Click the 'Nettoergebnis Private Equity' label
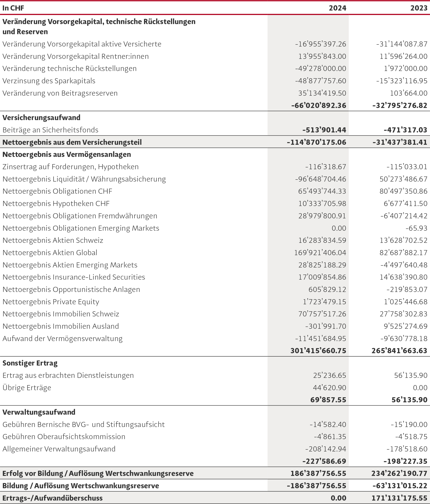 (51, 302)
